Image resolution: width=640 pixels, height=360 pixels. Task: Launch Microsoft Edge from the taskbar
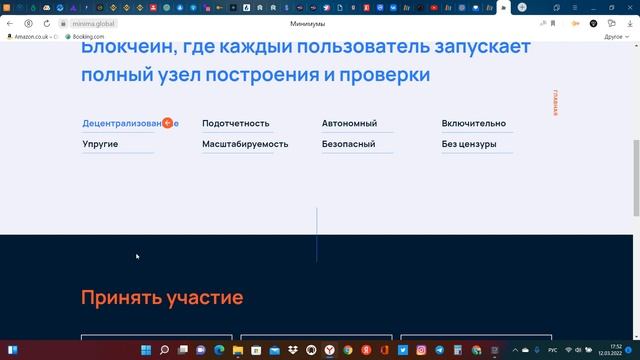pos(219,350)
